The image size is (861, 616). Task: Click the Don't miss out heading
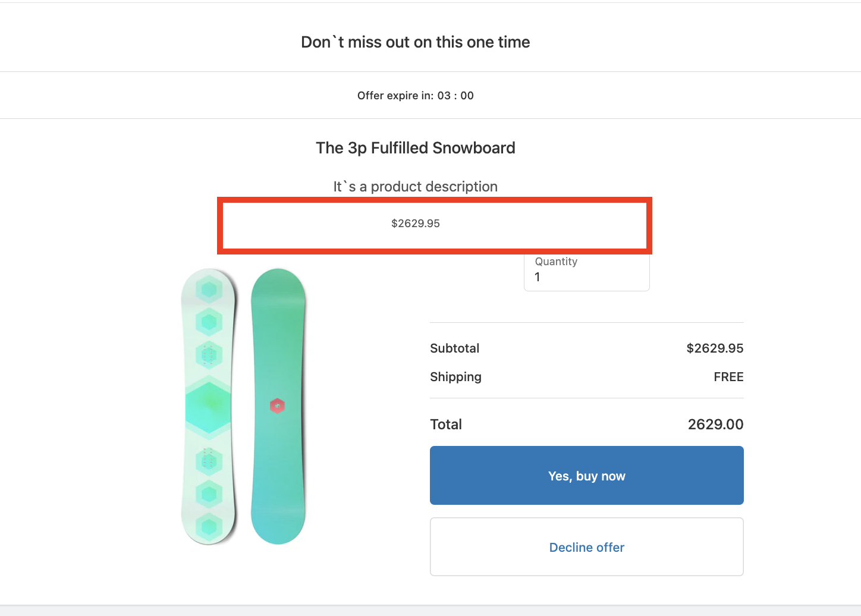pos(416,42)
